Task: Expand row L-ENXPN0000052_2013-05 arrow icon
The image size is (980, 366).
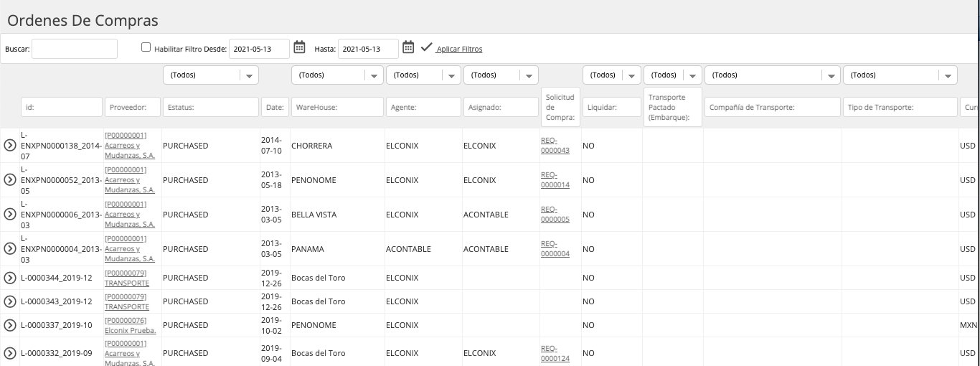Action: click(10, 179)
